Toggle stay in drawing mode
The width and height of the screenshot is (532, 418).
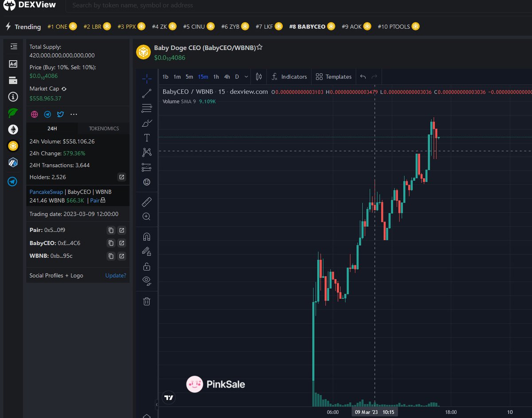pyautogui.click(x=147, y=251)
